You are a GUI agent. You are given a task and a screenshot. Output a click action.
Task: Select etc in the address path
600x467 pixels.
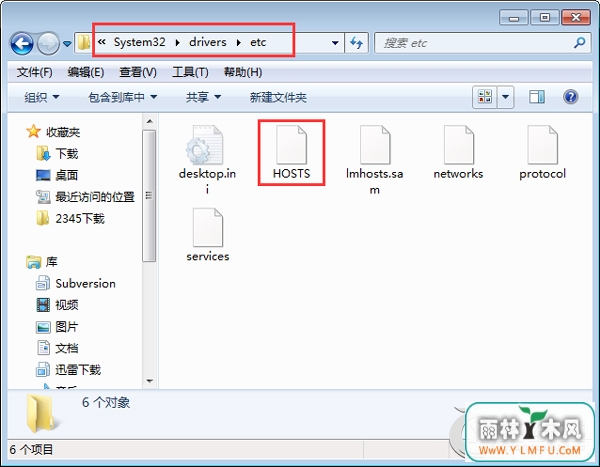coord(258,42)
